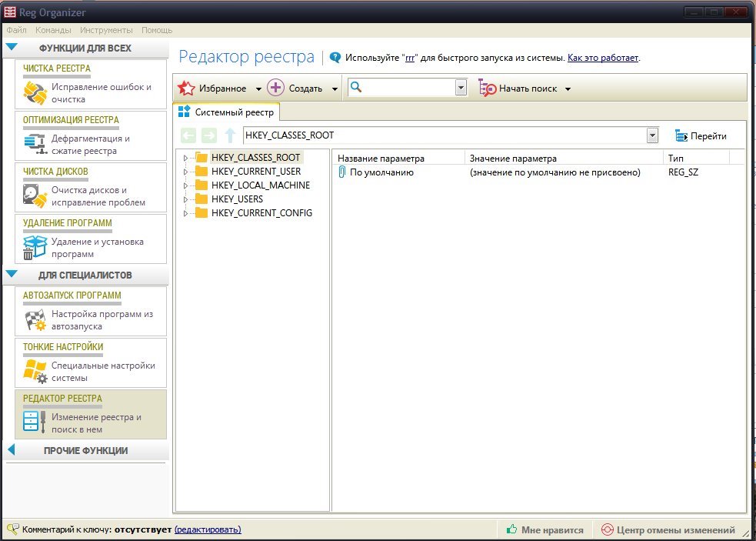The image size is (756, 541).
Task: Click the Go to key icon
Action: pos(681,136)
